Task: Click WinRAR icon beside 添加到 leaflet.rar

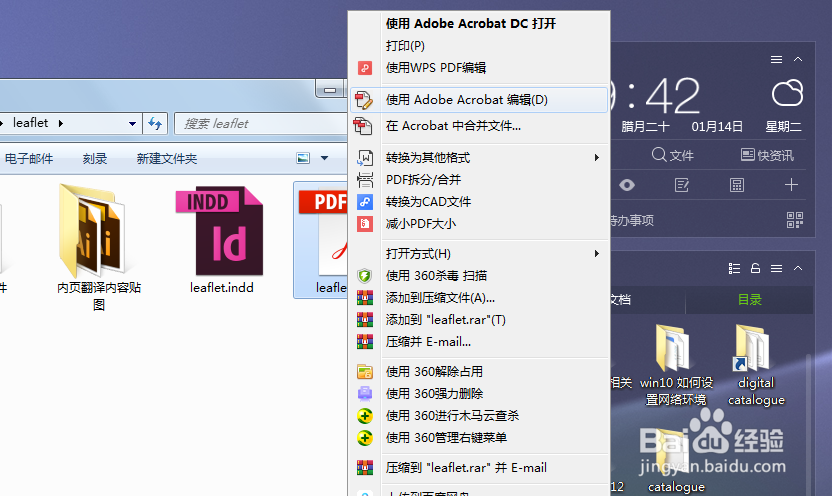Action: [364, 320]
